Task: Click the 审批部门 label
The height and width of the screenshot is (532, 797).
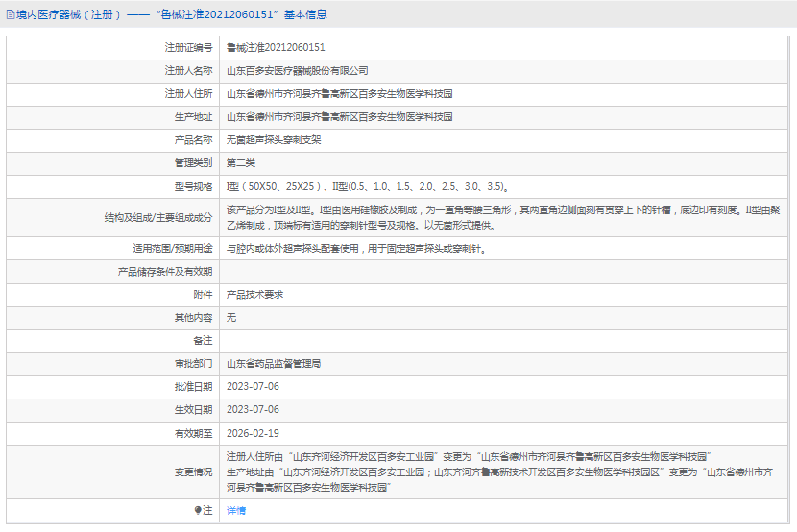Action: (x=193, y=364)
